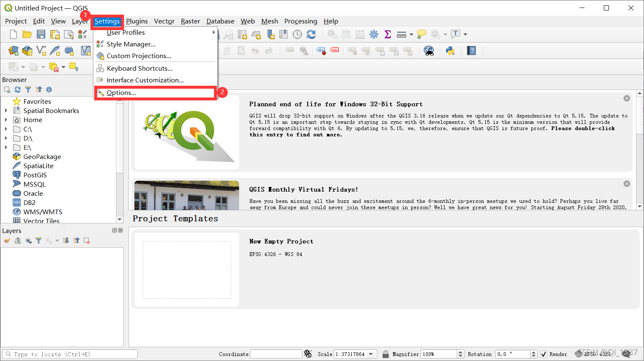Open Temporal Controller clock icon
644x361 pixels.
(297, 34)
